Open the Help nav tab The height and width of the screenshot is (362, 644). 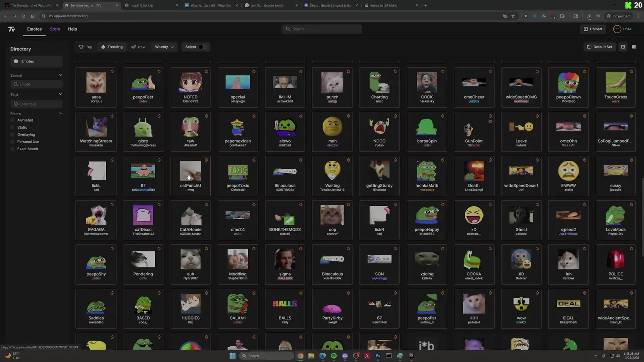(72, 29)
